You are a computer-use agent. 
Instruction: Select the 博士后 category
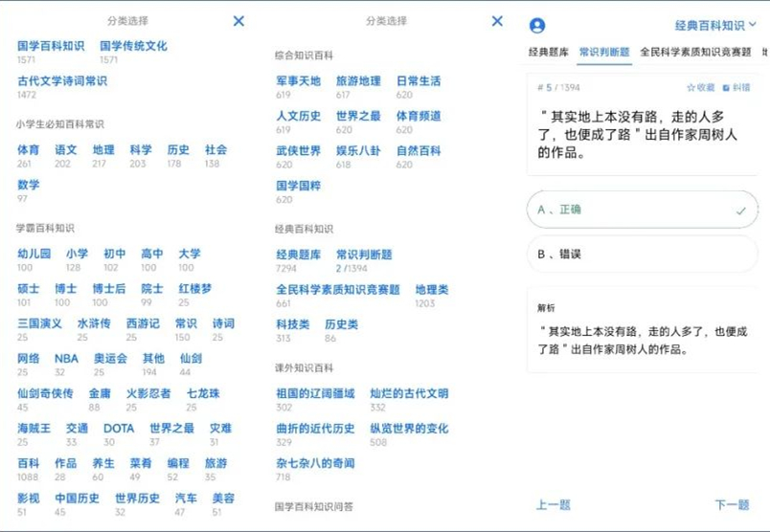click(x=109, y=289)
